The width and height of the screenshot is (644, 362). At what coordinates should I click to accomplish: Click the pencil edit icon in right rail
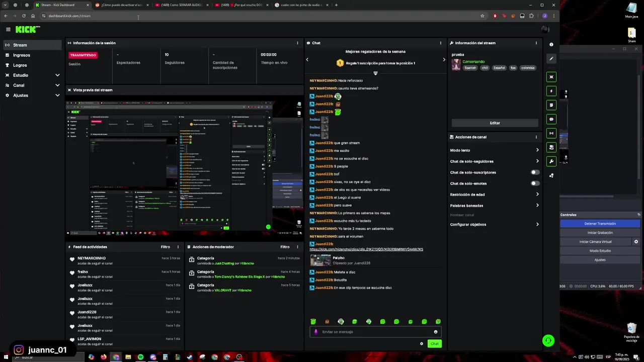[551, 58]
